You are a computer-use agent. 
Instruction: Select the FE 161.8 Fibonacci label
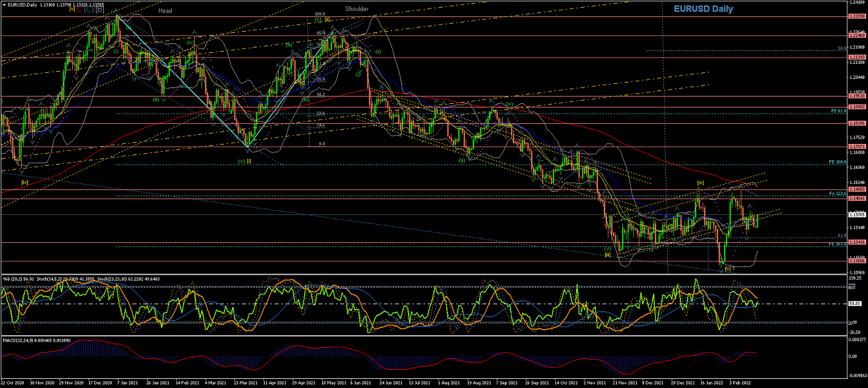click(x=837, y=243)
